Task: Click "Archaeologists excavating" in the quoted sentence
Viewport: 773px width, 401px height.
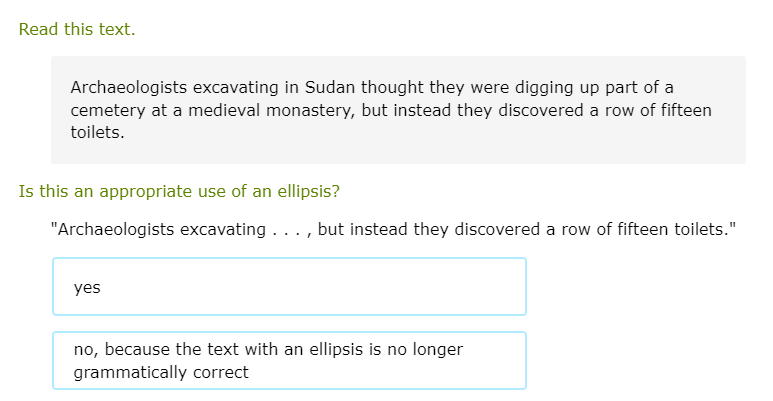Action: [158, 229]
